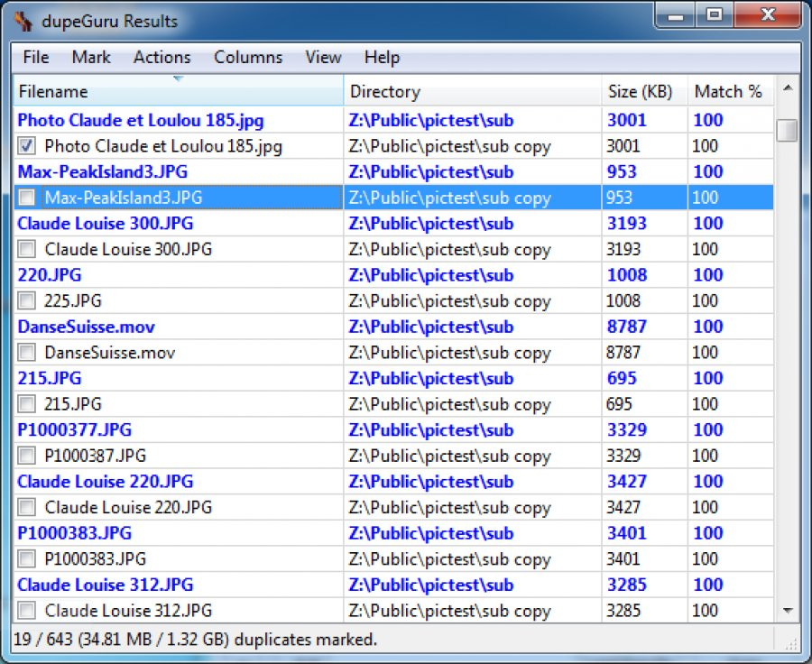This screenshot has height=664, width=812.
Task: Click the scrollbar up arrow
Action: coord(788,89)
